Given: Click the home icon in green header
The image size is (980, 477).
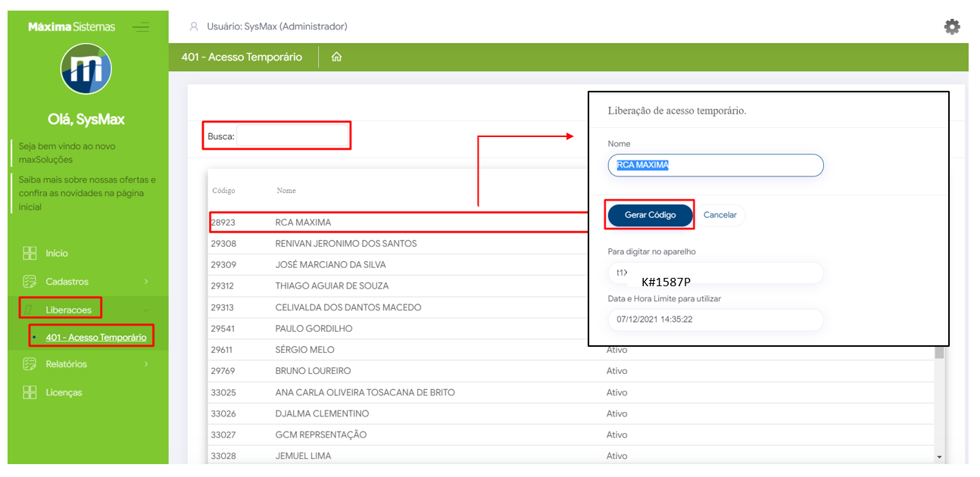Looking at the screenshot, I should [336, 57].
